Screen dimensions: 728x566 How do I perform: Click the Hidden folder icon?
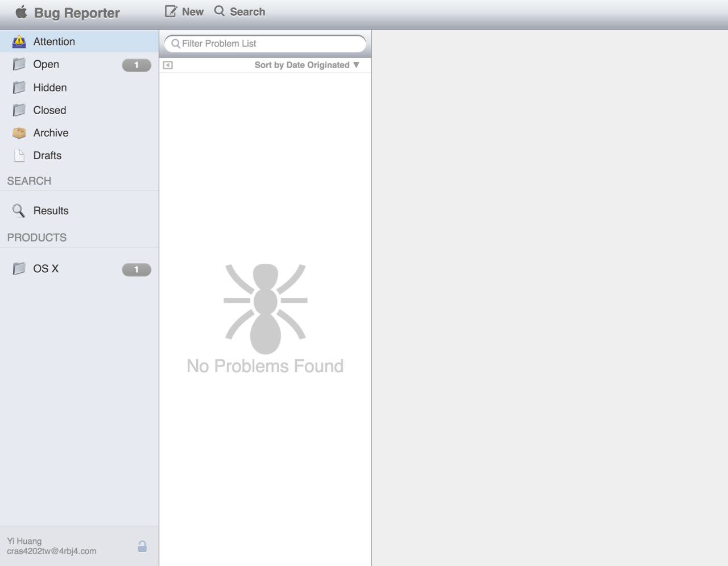19,88
